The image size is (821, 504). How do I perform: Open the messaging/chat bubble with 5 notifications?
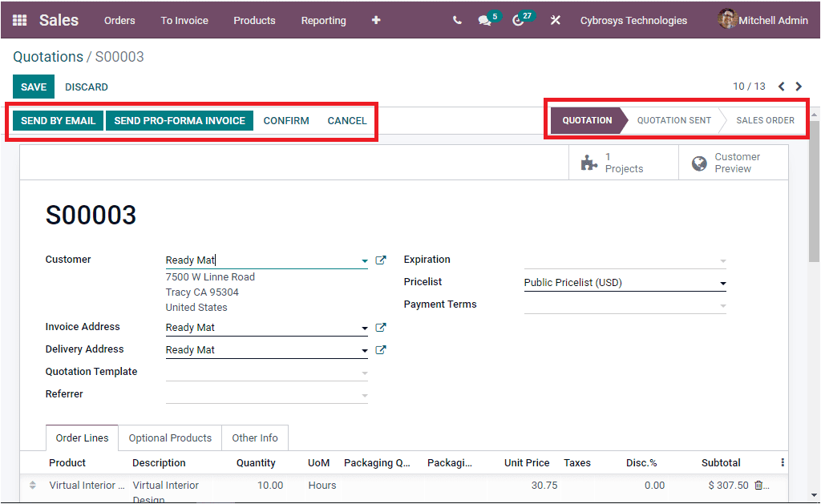point(487,20)
